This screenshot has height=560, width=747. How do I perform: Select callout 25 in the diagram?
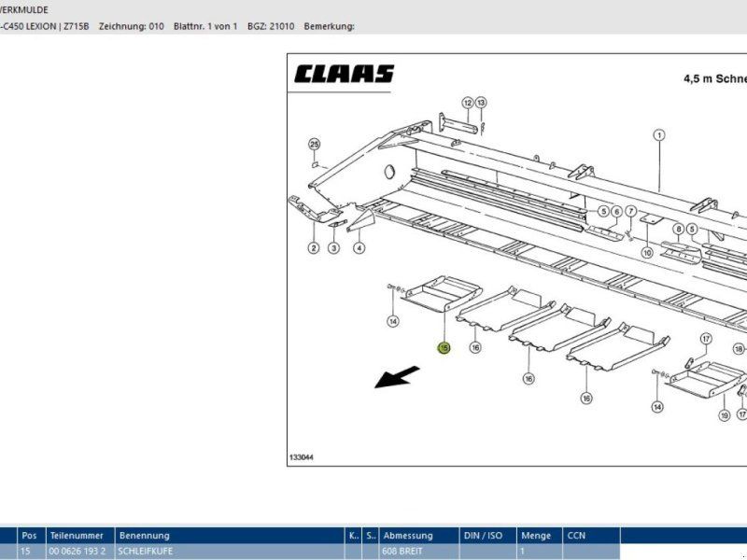coord(314,145)
